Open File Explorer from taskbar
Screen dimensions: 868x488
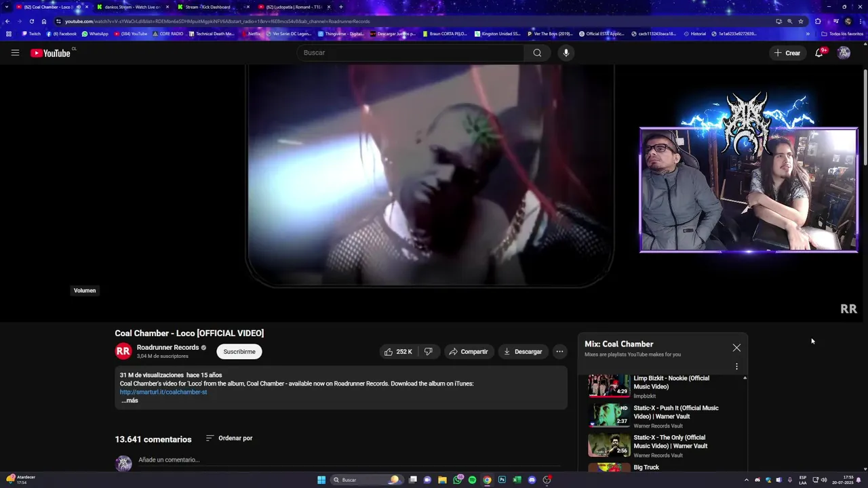pos(442,480)
